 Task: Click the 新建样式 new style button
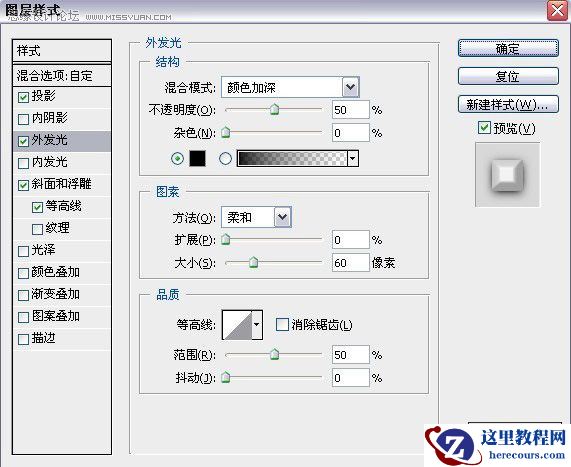tap(508, 105)
